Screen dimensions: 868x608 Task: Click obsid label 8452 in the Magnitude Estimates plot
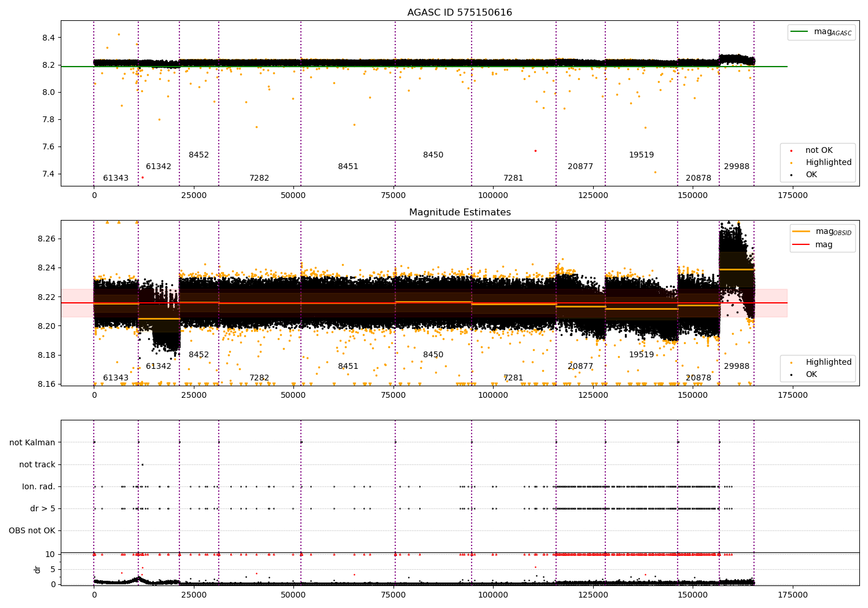pos(198,355)
